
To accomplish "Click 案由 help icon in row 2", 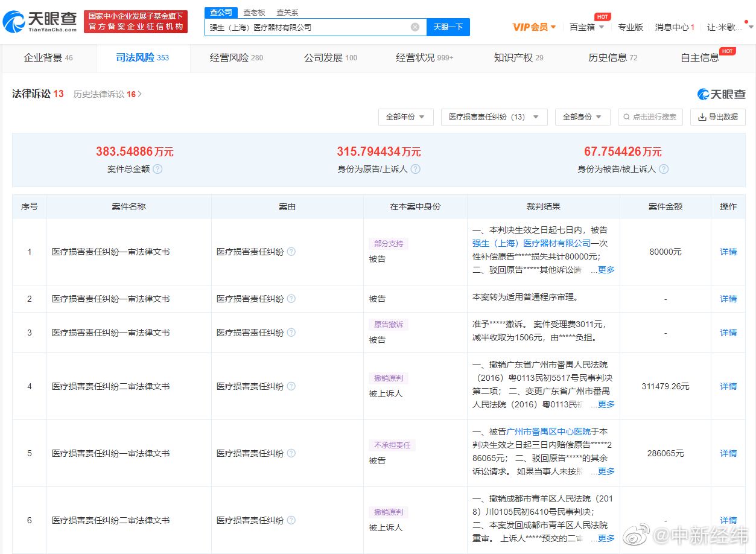I will tap(291, 299).
